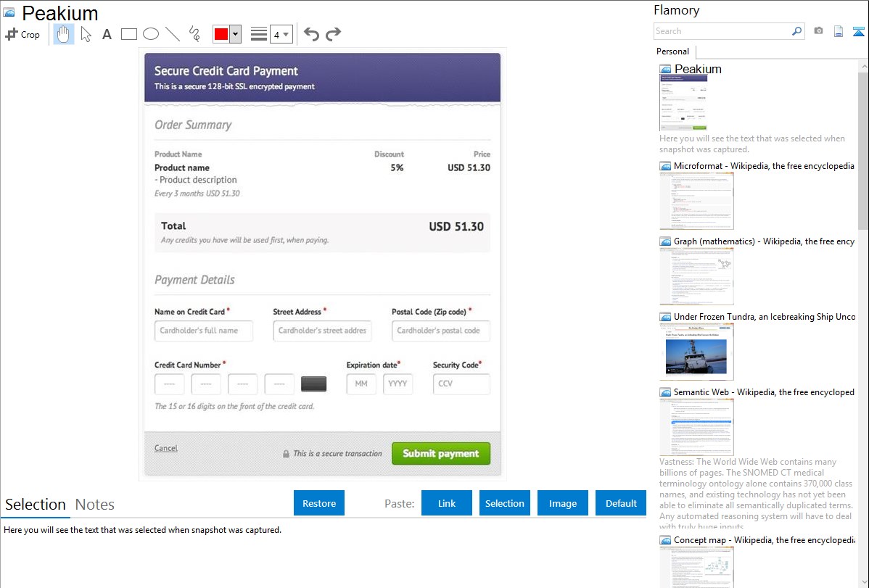Click the Restore button
The image size is (869, 588).
(x=319, y=503)
